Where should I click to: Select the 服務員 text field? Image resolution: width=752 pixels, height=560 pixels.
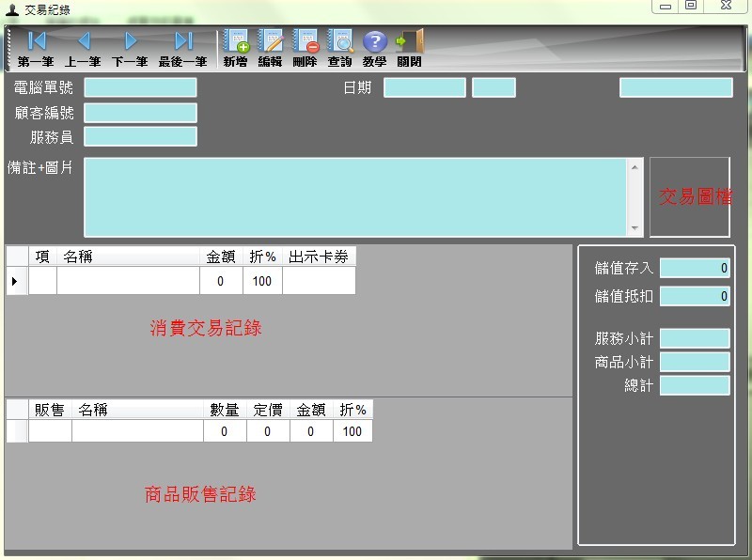point(139,135)
